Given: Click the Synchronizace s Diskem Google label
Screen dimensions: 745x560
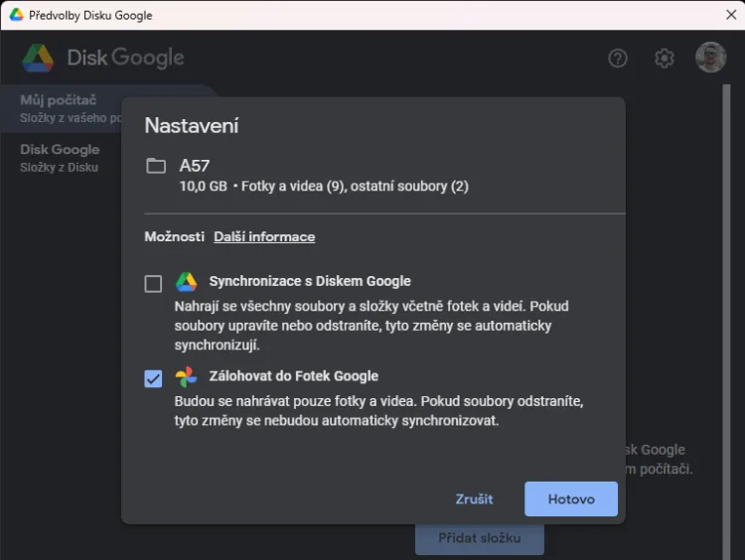Looking at the screenshot, I should [310, 281].
